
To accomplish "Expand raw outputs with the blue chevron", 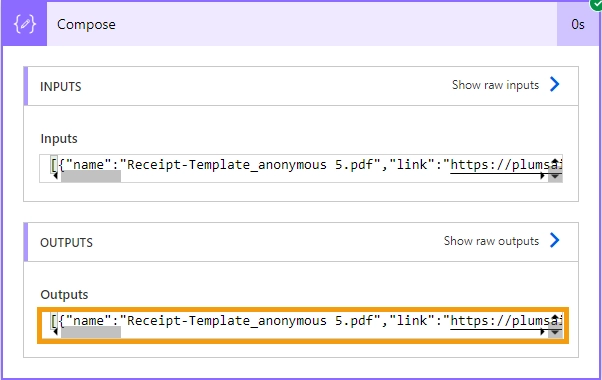I will pyautogui.click(x=554, y=241).
